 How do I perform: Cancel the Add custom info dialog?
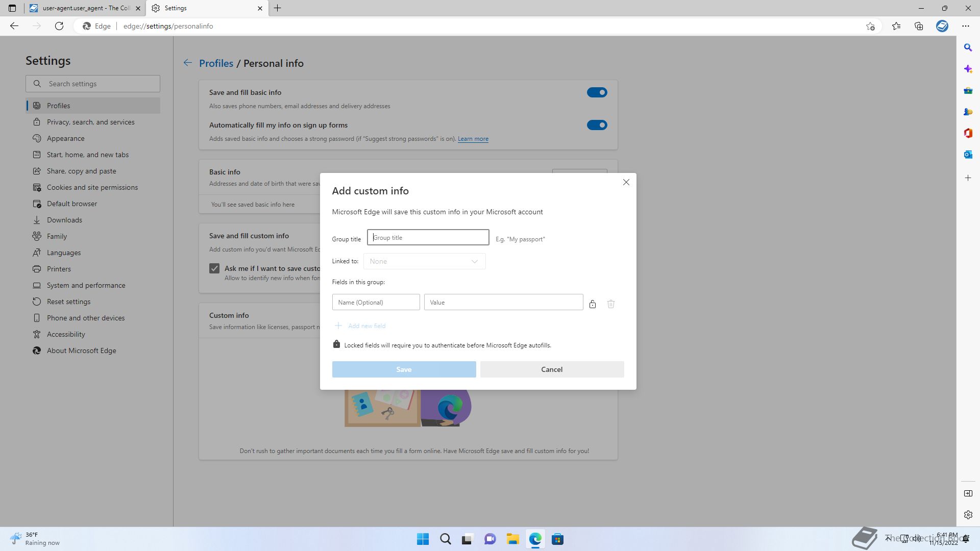552,369
